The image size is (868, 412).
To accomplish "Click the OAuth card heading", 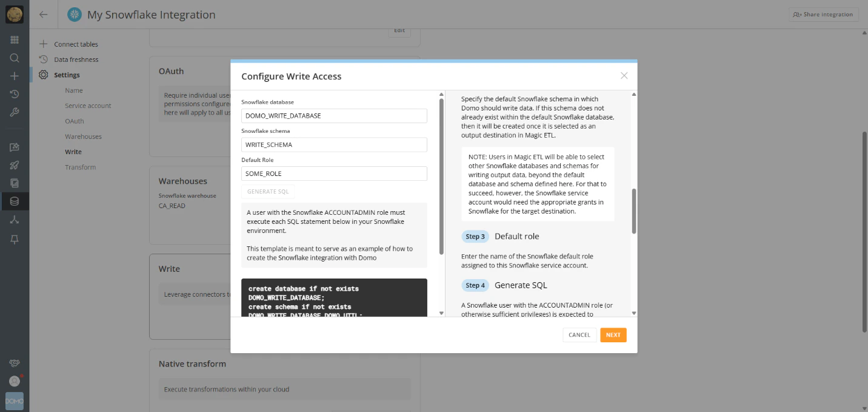I will click(x=171, y=71).
